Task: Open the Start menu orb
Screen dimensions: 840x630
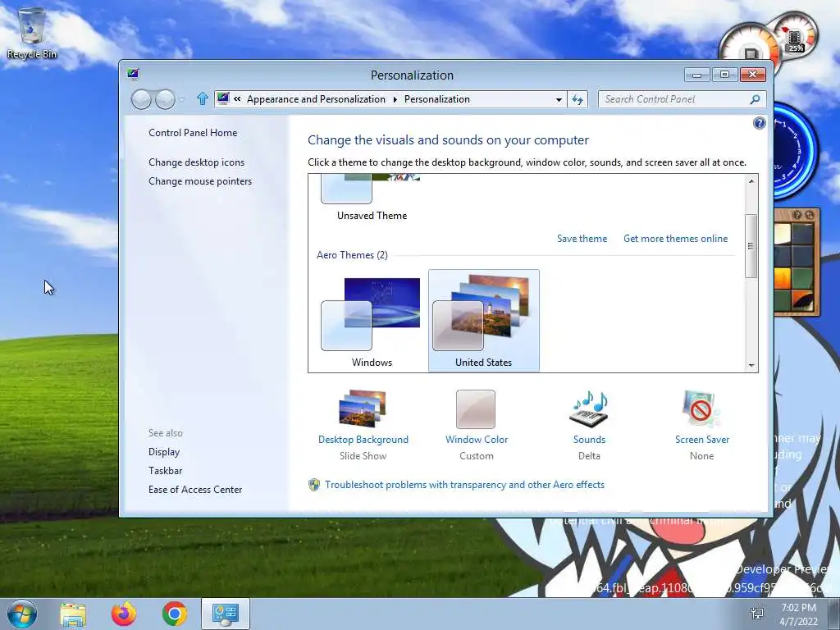Action: coord(22,614)
